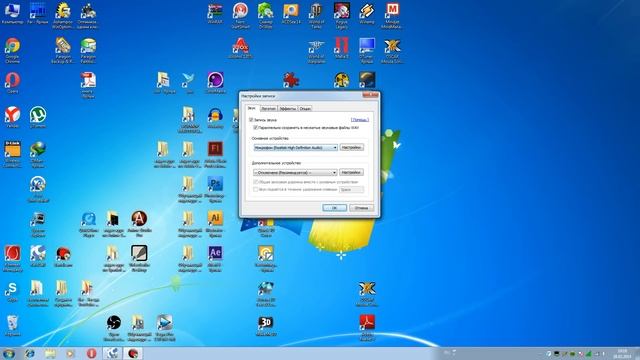Switch to Bandicam red taskbar button
Viewport: 640px width, 360px height.
pos(133,353)
